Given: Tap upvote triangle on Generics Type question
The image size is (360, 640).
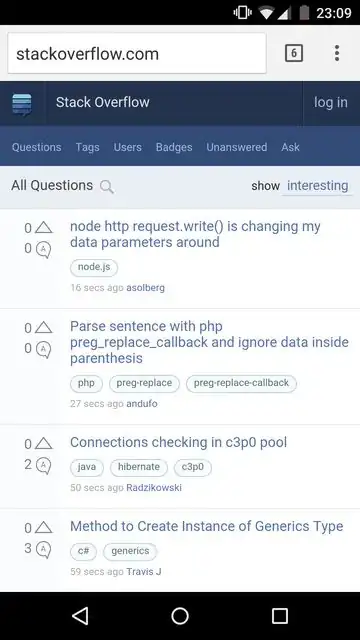Looking at the screenshot, I should tap(44, 528).
